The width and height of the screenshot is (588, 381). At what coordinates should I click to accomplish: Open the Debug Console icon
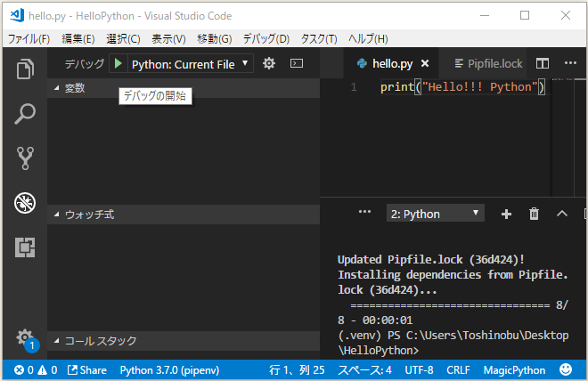click(297, 63)
